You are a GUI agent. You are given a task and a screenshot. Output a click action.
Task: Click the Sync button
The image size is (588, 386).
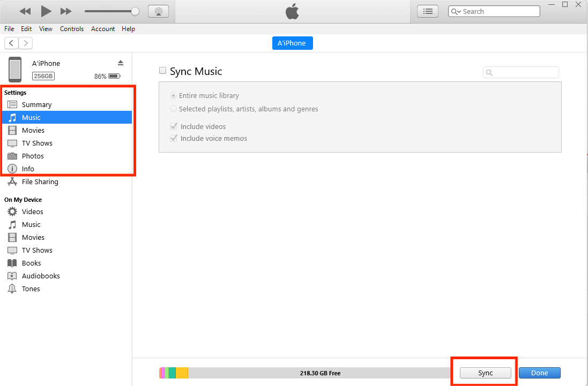pyautogui.click(x=485, y=373)
